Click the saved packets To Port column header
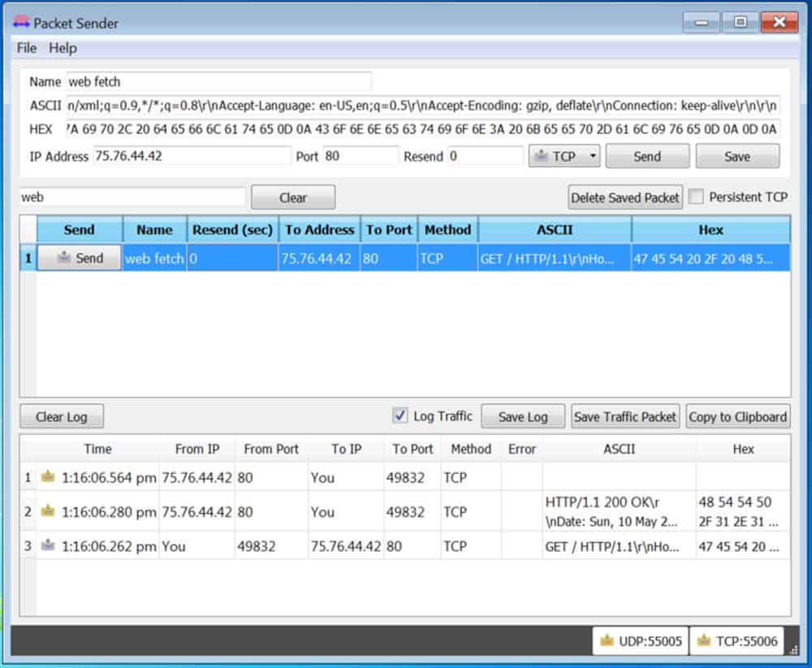812x668 pixels. pyautogui.click(x=389, y=230)
